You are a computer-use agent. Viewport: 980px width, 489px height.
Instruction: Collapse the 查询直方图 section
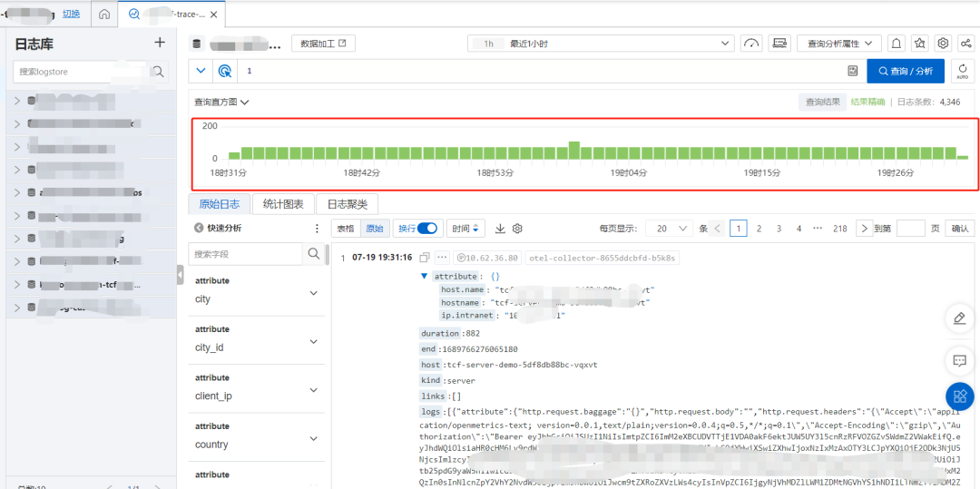pos(222,102)
